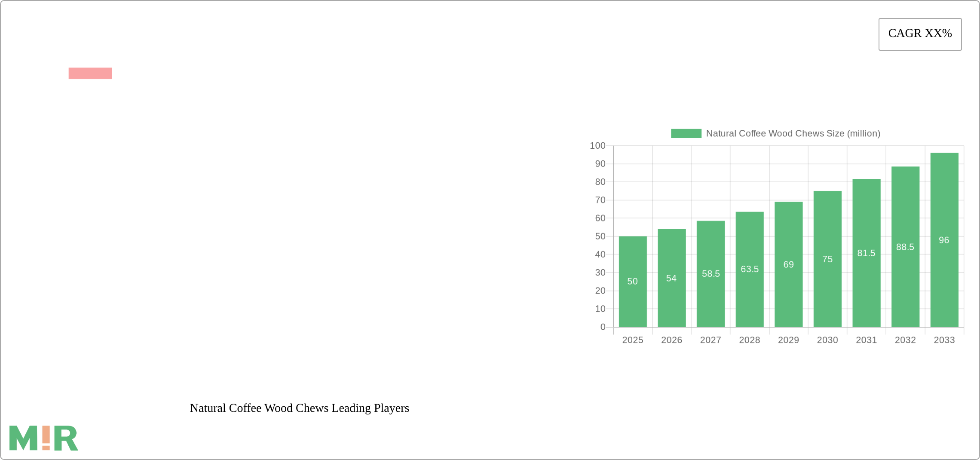Viewport: 980px width, 460px height.
Task: Select the 2033 bar labeled 96
Action: tap(944, 240)
